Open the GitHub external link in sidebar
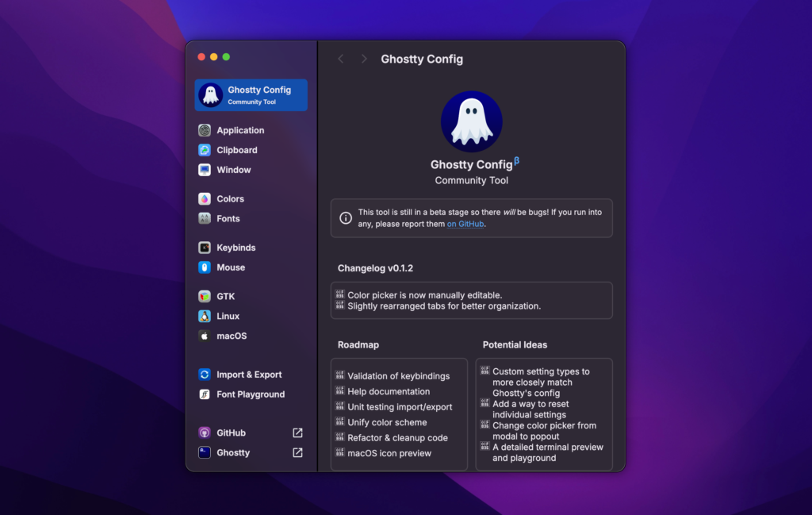 pyautogui.click(x=297, y=433)
